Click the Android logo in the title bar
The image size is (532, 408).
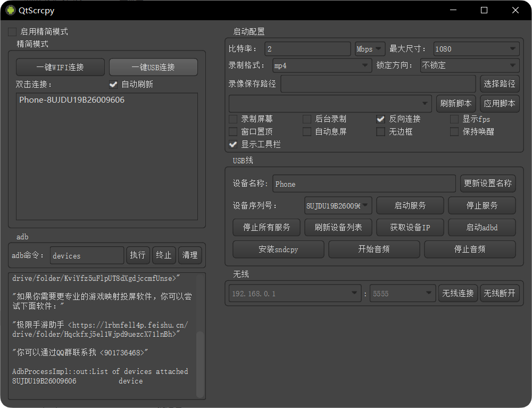(9, 10)
